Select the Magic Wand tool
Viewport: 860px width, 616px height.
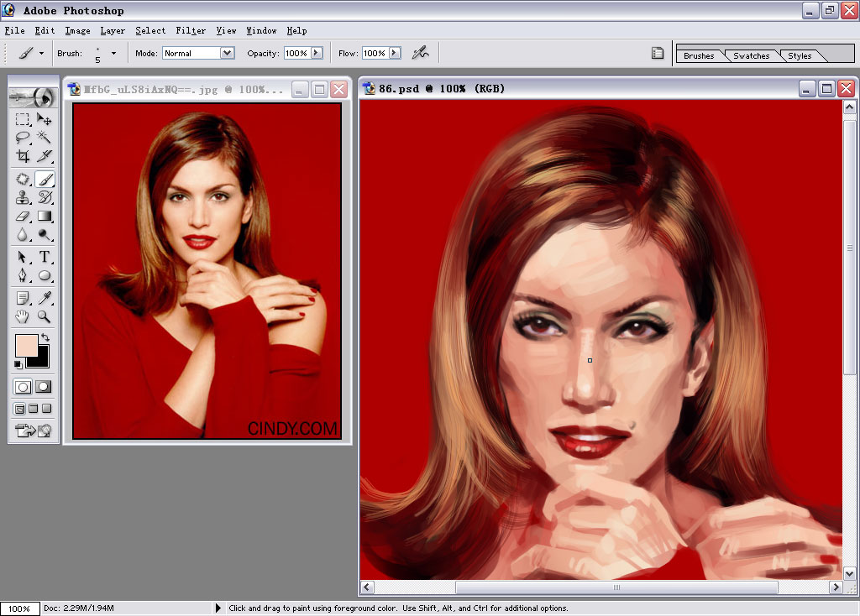45,137
